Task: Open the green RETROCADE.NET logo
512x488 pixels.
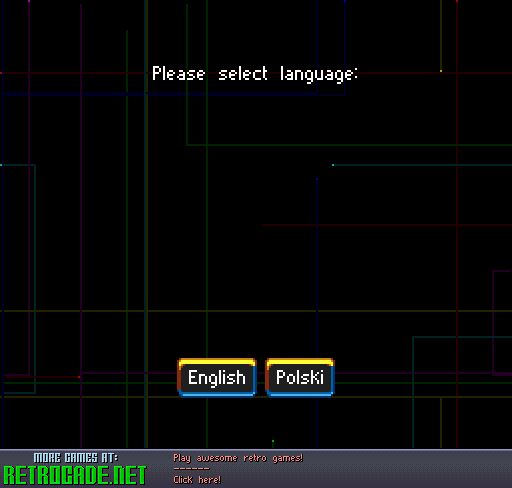Action: coord(75,475)
